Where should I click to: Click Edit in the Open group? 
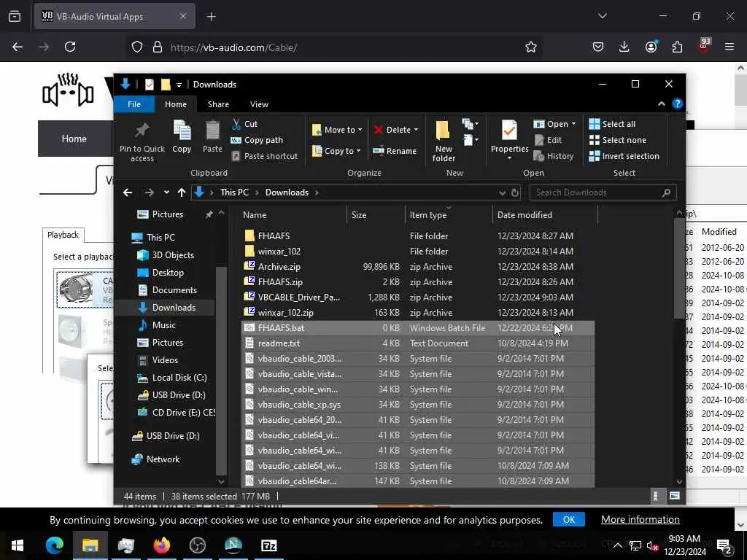tap(548, 140)
